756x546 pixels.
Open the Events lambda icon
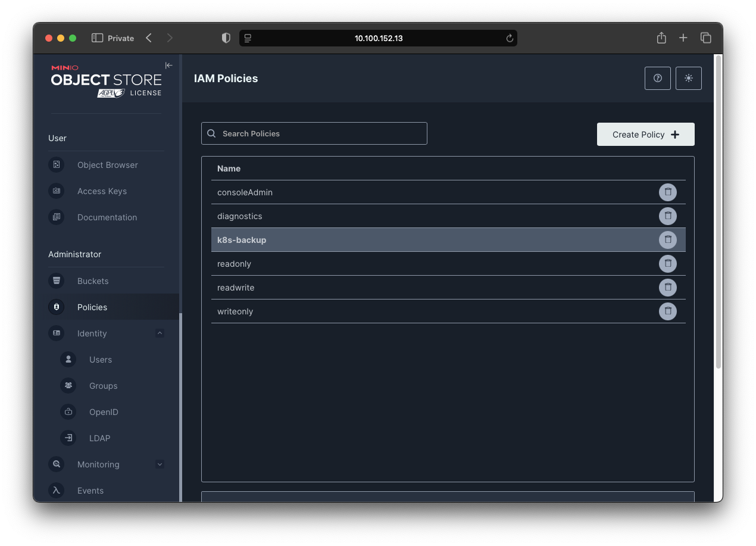[x=56, y=490]
